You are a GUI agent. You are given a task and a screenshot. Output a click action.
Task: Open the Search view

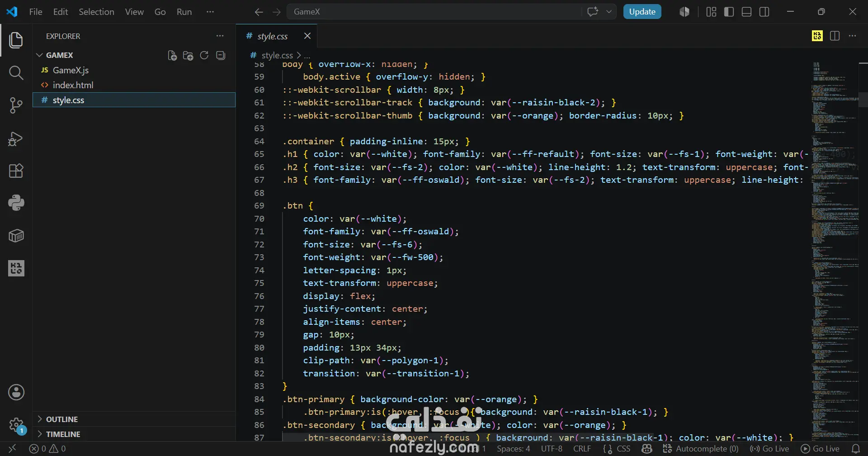(16, 72)
